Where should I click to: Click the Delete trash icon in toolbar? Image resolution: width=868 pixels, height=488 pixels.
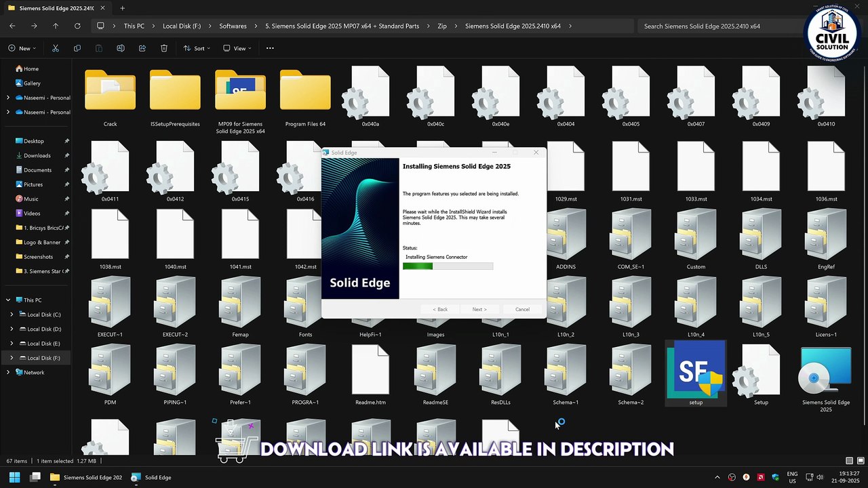[x=164, y=48]
